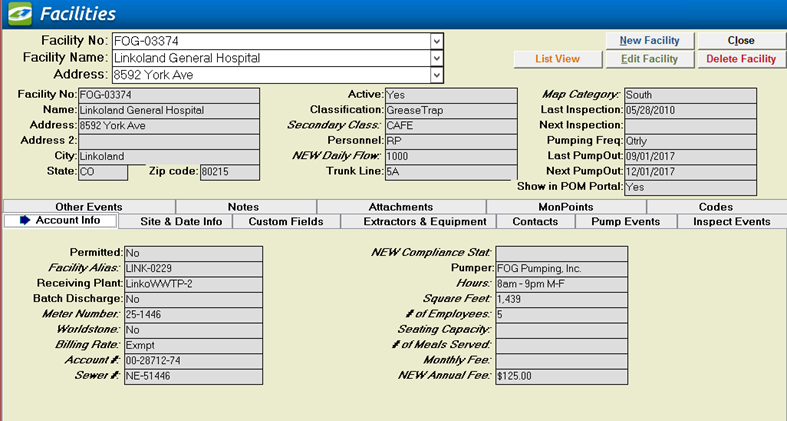The image size is (787, 421).
Task: Click the Show in POM Portal field
Action: pyautogui.click(x=691, y=188)
